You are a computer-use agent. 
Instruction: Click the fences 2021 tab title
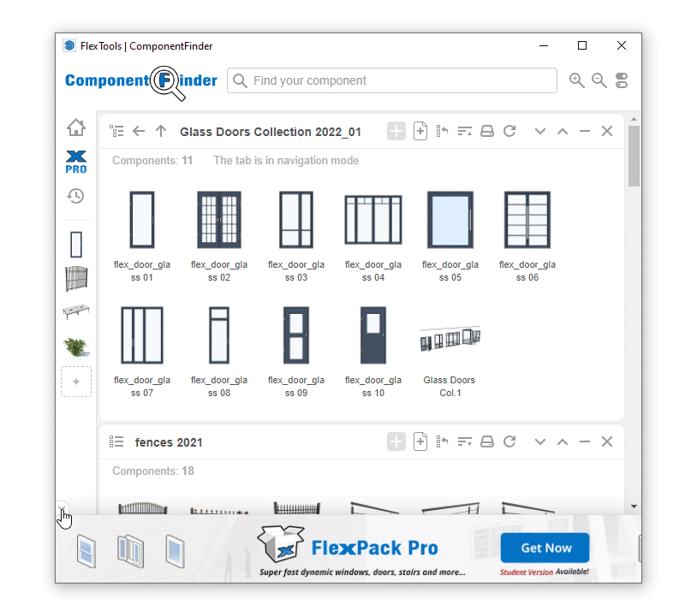click(169, 442)
